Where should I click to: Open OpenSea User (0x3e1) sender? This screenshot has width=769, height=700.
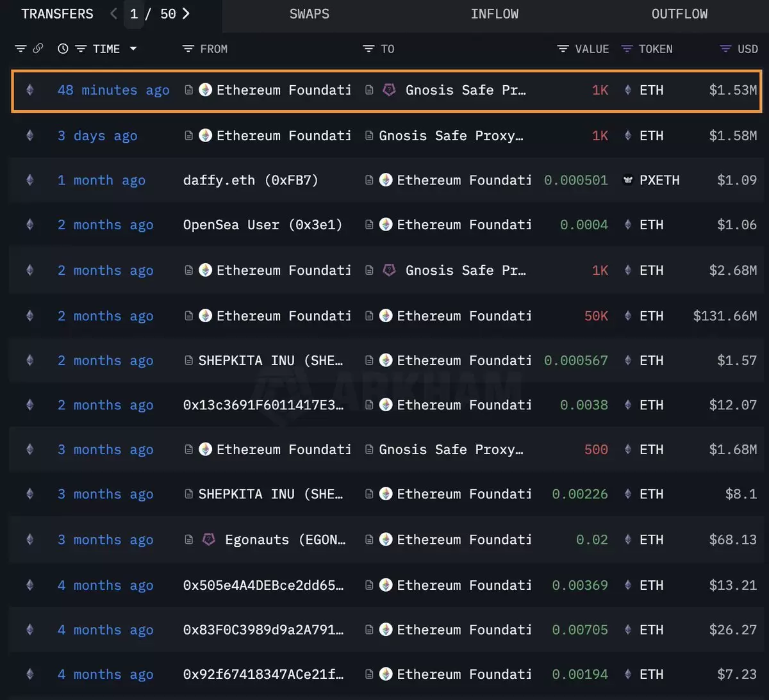263,225
